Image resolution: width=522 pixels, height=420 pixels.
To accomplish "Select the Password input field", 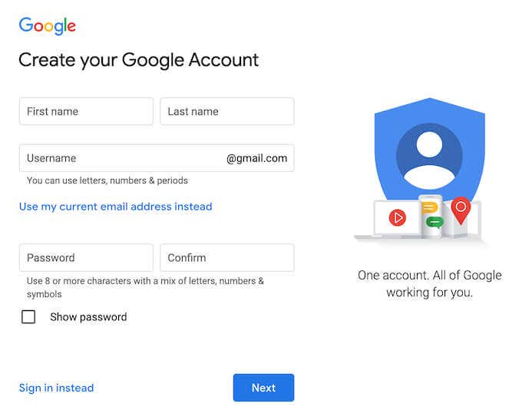I will tap(86, 258).
